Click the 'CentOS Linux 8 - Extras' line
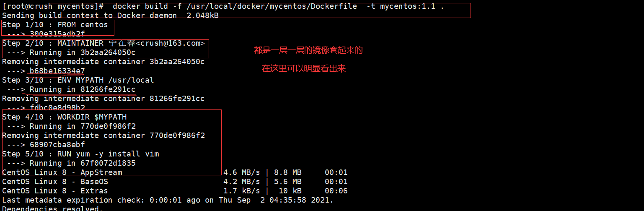The image size is (644, 211). [55, 191]
